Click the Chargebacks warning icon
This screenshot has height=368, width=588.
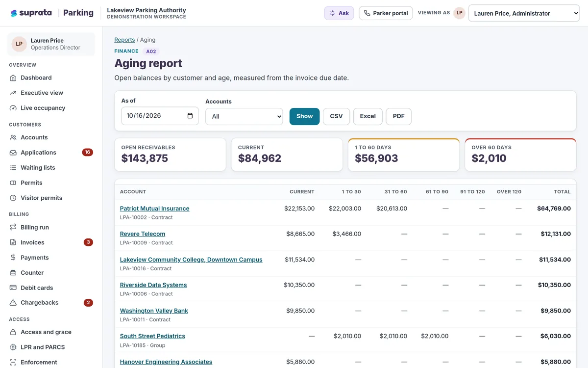(x=13, y=303)
